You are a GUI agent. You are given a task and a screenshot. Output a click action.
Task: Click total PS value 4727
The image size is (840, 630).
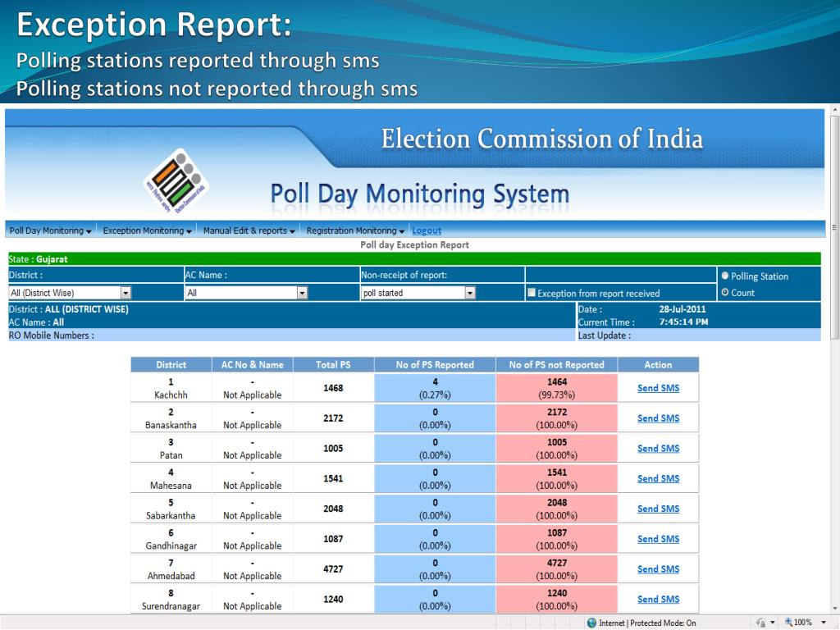coord(333,569)
